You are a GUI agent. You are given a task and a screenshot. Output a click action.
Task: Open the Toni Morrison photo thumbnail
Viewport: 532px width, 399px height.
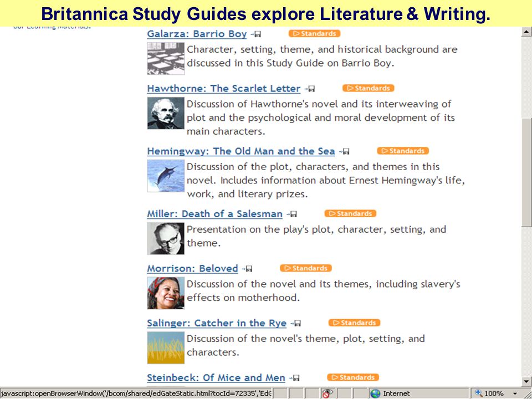(x=166, y=293)
